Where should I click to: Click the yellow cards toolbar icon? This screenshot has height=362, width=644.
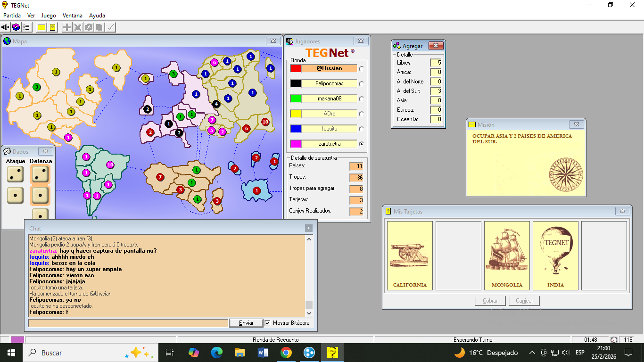(x=53, y=27)
